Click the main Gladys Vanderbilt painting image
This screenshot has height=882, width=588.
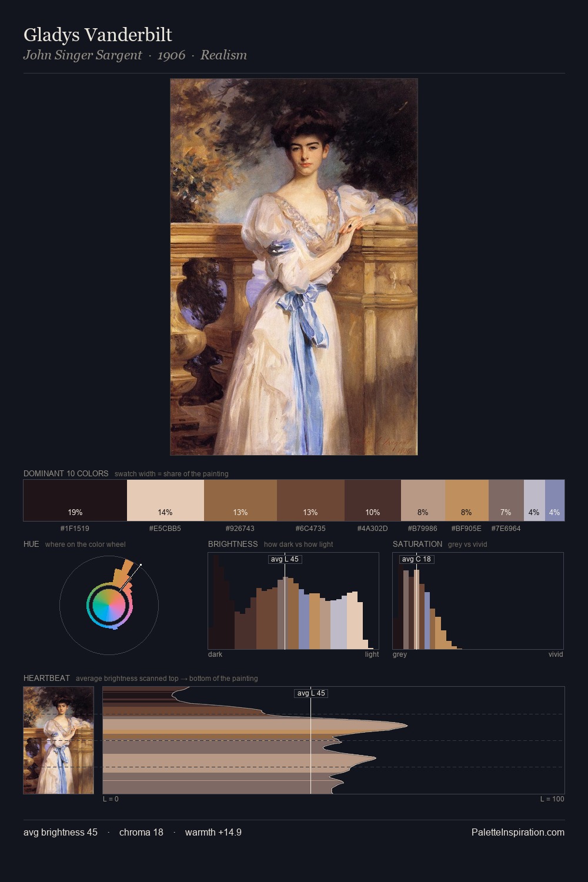(294, 267)
